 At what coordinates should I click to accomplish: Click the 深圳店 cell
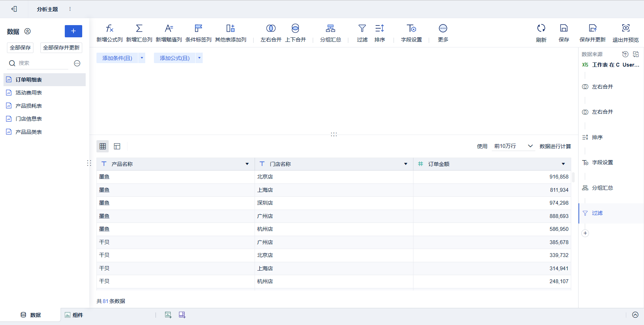pos(334,203)
